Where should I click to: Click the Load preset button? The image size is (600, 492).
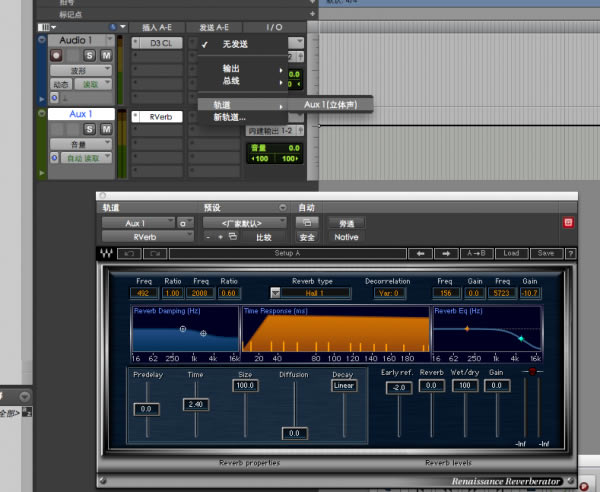point(511,254)
